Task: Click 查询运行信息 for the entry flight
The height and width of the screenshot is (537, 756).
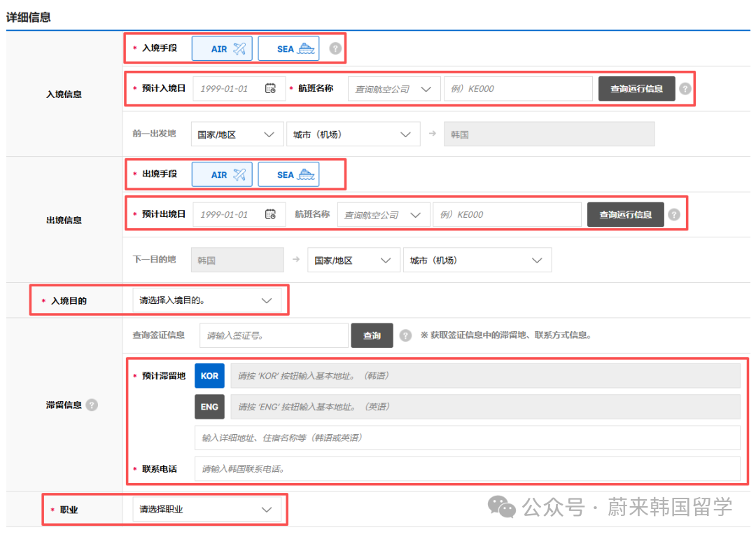Action: pyautogui.click(x=636, y=88)
